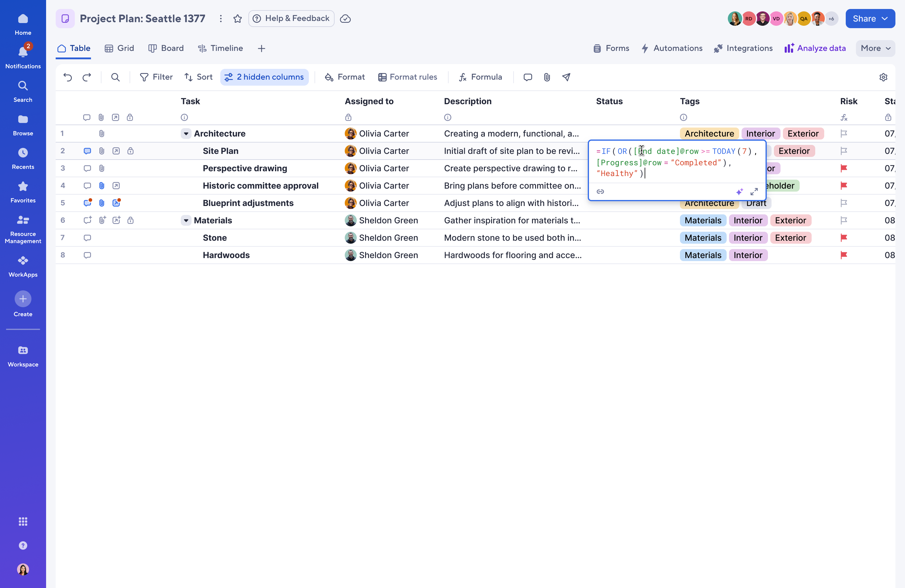
Task: Star the sheet as a favorite
Action: (x=237, y=18)
